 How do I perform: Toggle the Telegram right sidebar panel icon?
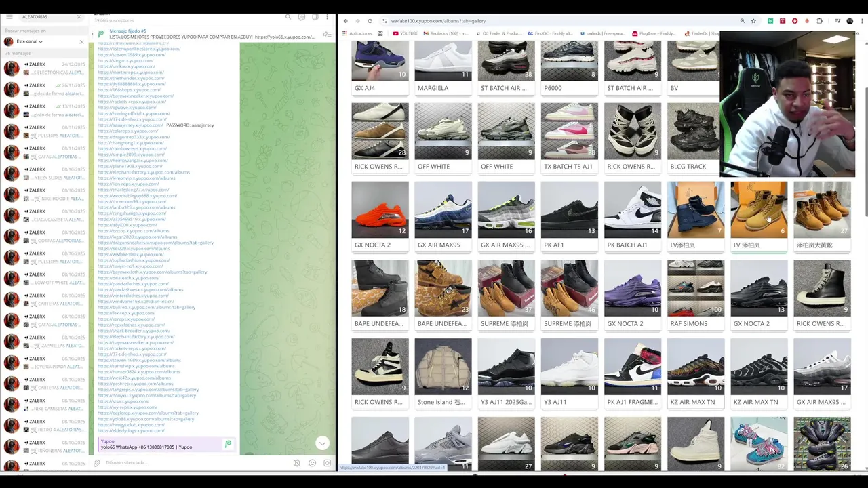315,17
